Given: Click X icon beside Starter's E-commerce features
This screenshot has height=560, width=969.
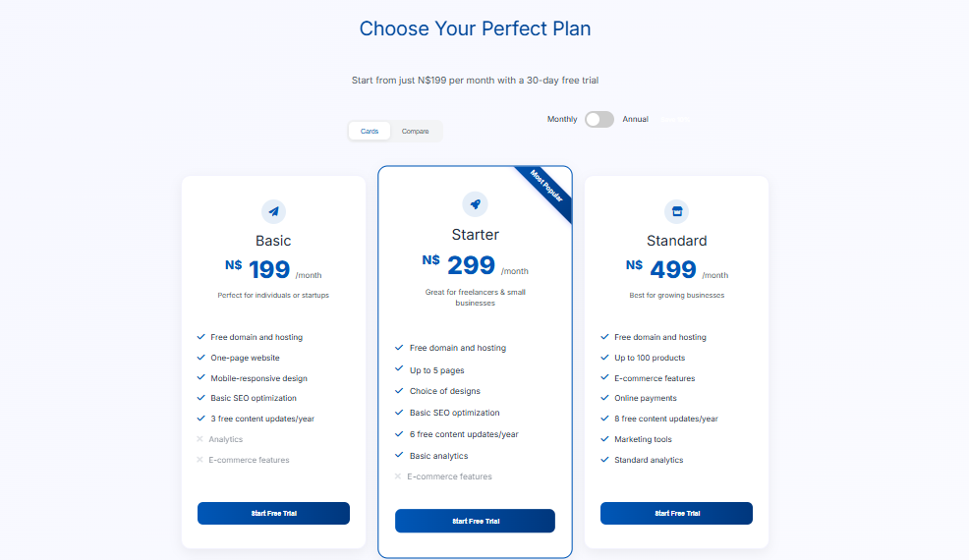Looking at the screenshot, I should click(398, 476).
